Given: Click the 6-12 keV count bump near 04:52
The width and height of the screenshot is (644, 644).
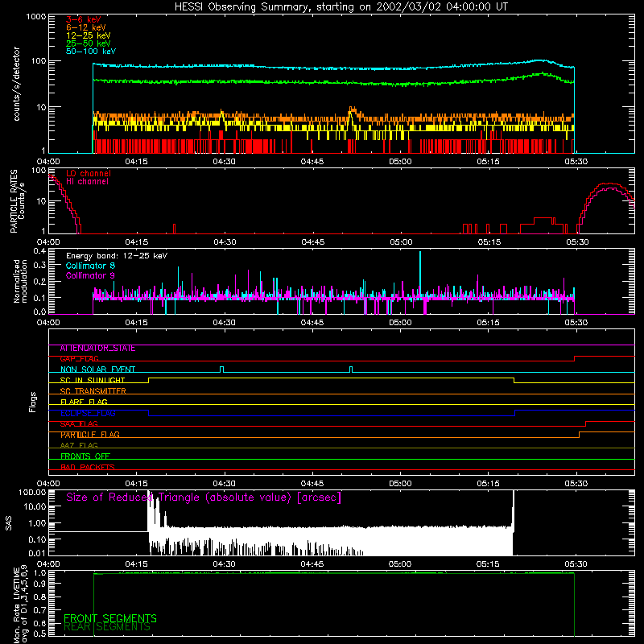Looking at the screenshot, I should (x=353, y=110).
